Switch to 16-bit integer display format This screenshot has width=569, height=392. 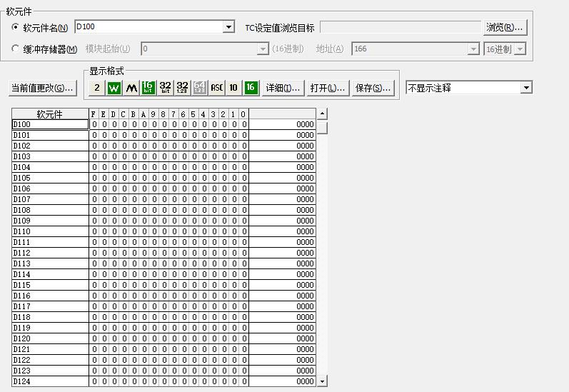(x=148, y=88)
